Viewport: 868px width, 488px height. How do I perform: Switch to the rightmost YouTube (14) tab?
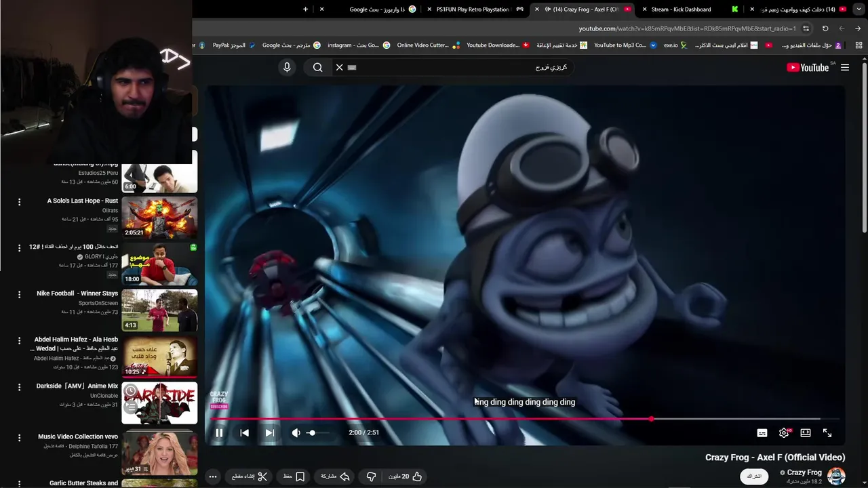799,9
